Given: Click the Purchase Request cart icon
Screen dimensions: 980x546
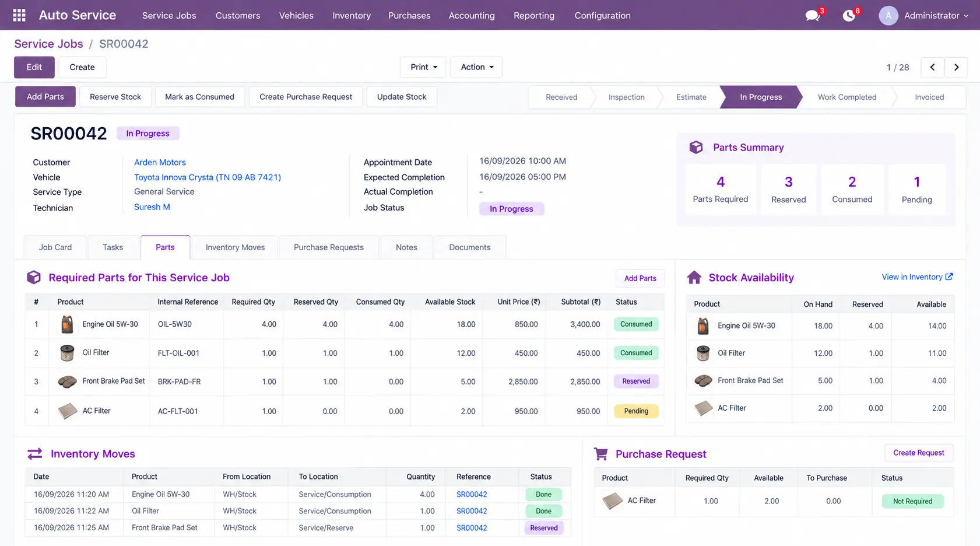Looking at the screenshot, I should (x=601, y=454).
